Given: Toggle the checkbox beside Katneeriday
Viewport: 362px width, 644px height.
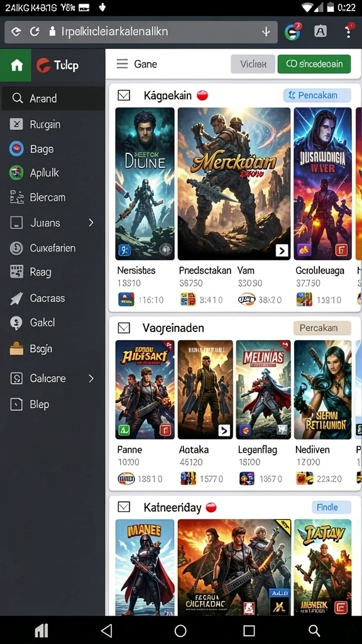Looking at the screenshot, I should (x=124, y=508).
